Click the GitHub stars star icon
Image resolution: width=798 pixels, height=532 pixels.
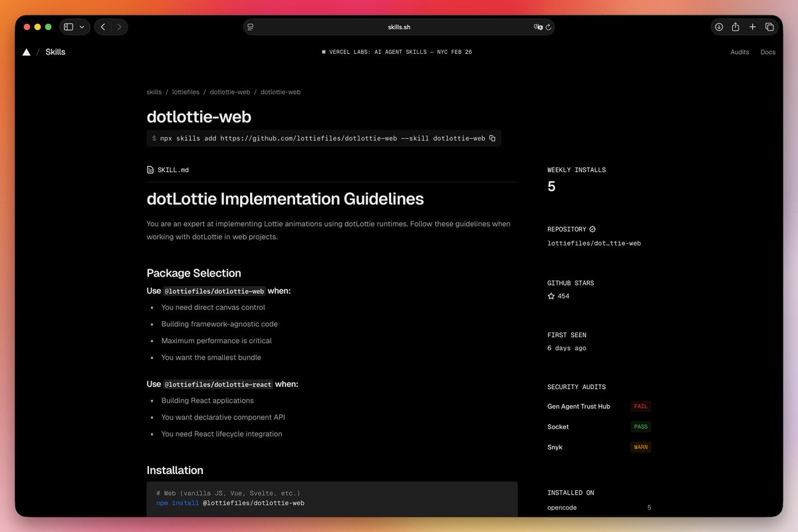coord(551,296)
